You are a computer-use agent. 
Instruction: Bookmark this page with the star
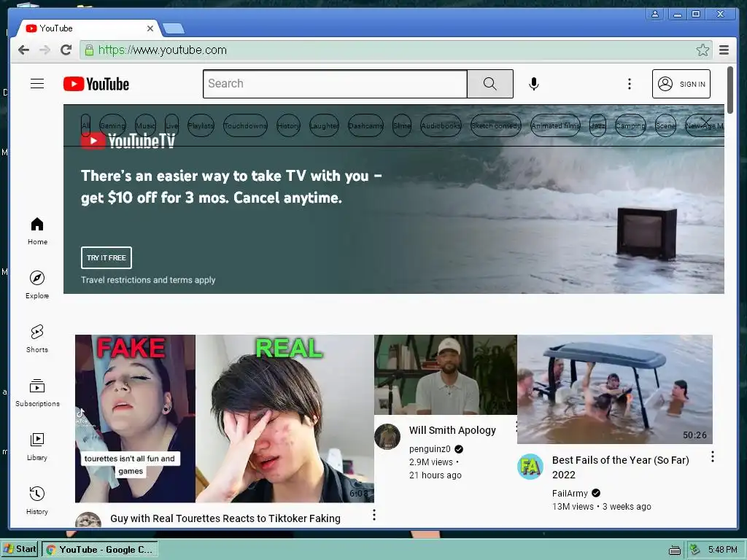tap(703, 50)
